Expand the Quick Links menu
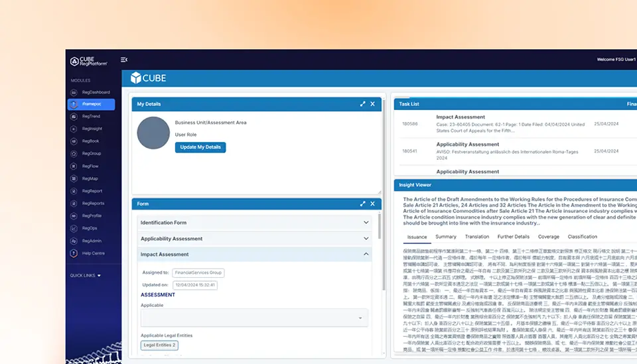 coord(86,275)
